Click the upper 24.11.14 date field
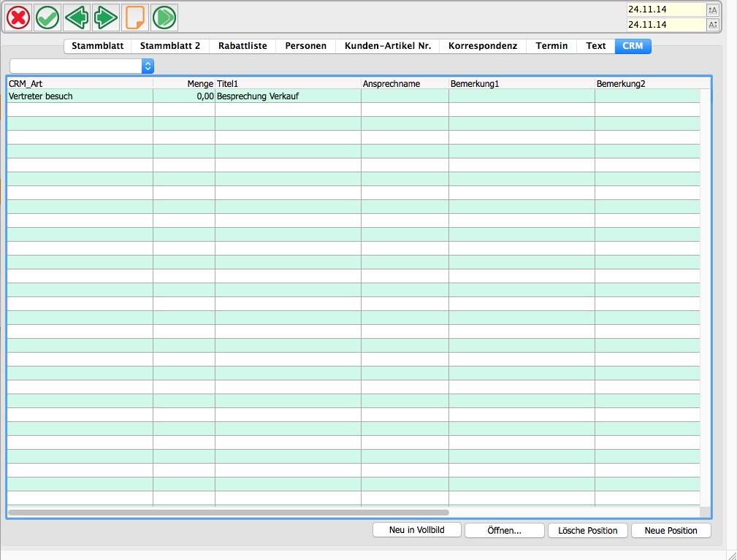 point(666,9)
